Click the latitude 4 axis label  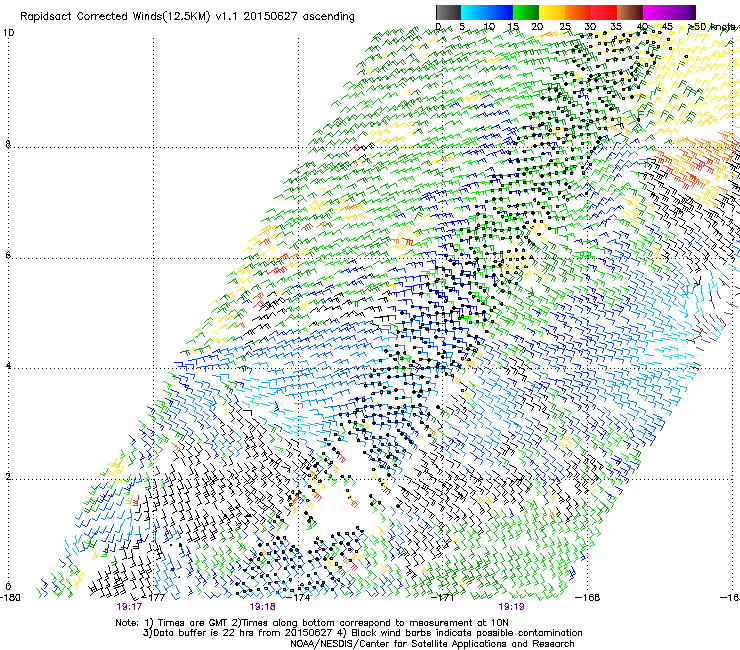[8, 366]
